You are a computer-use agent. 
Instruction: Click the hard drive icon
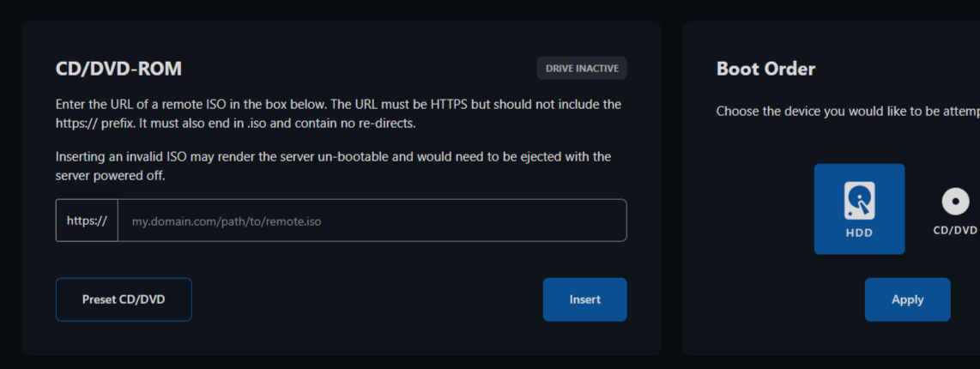click(859, 200)
